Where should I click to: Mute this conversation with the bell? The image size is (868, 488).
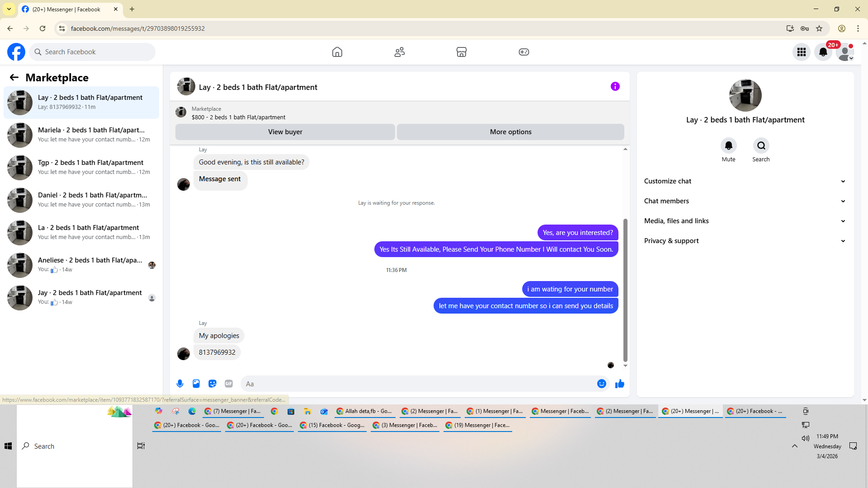(x=729, y=145)
